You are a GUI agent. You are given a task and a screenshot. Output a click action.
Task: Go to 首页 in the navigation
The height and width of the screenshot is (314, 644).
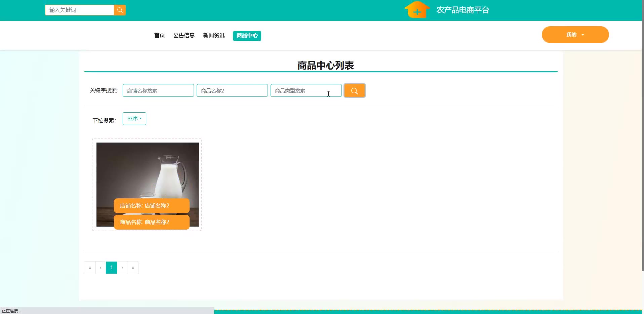pyautogui.click(x=159, y=35)
